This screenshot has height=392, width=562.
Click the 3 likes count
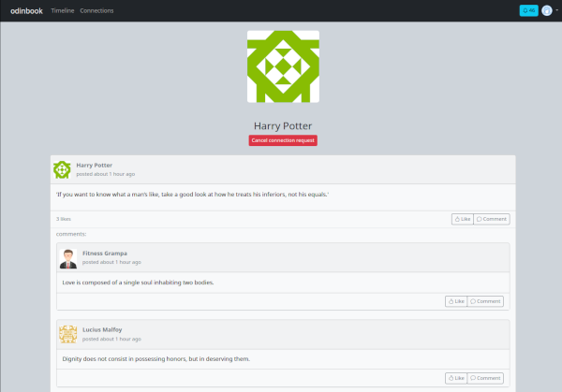point(64,219)
